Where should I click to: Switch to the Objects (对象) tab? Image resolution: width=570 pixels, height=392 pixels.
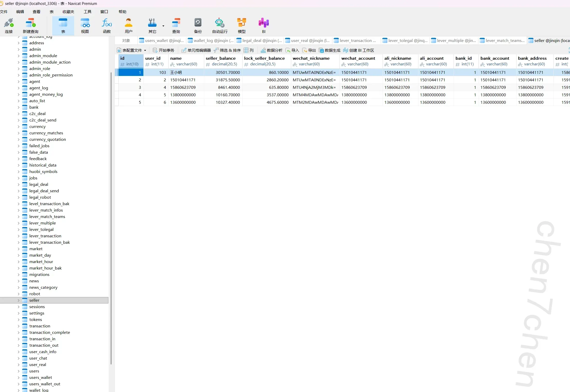pyautogui.click(x=126, y=40)
